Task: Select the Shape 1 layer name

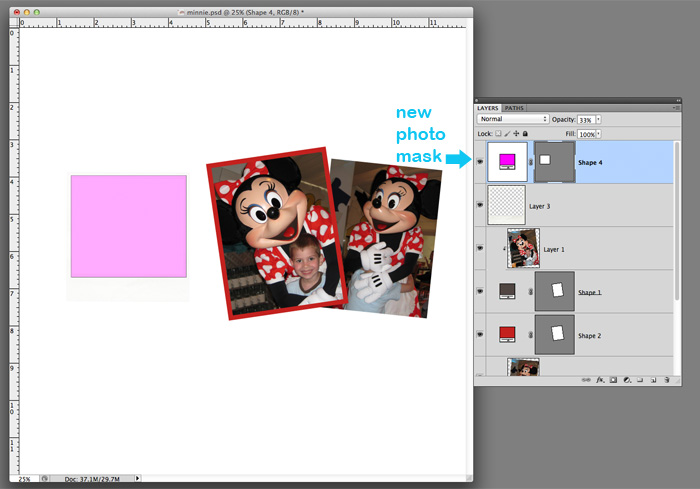Action: click(590, 293)
